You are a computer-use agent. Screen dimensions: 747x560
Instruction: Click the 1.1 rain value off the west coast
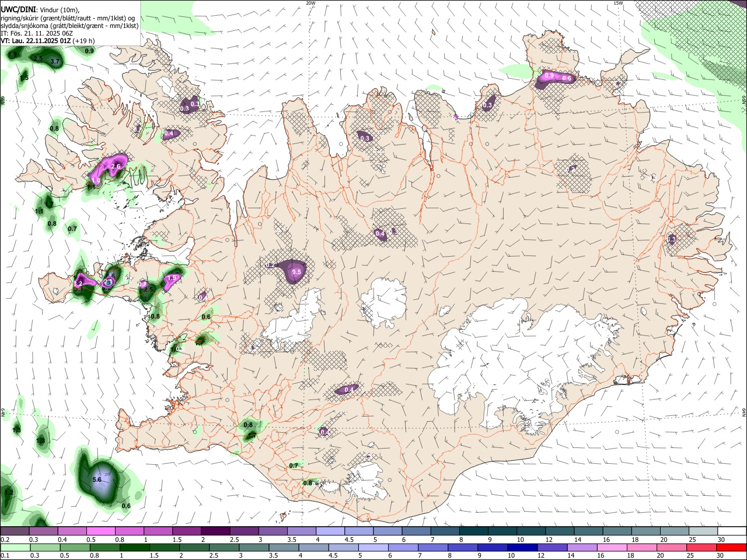click(x=40, y=211)
